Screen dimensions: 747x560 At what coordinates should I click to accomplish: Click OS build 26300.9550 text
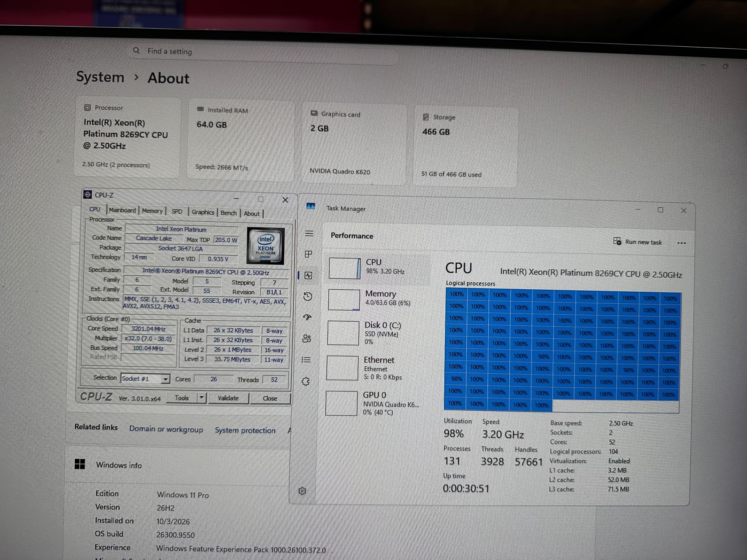175,535
